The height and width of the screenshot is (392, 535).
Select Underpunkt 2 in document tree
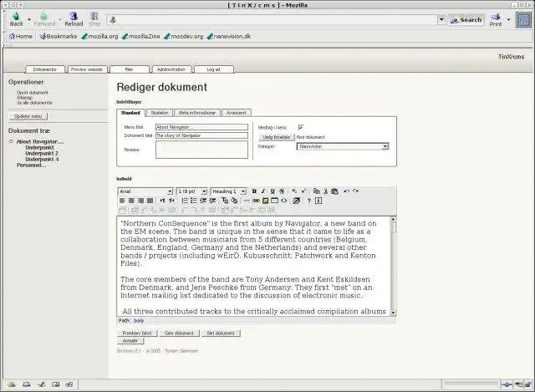click(x=42, y=154)
